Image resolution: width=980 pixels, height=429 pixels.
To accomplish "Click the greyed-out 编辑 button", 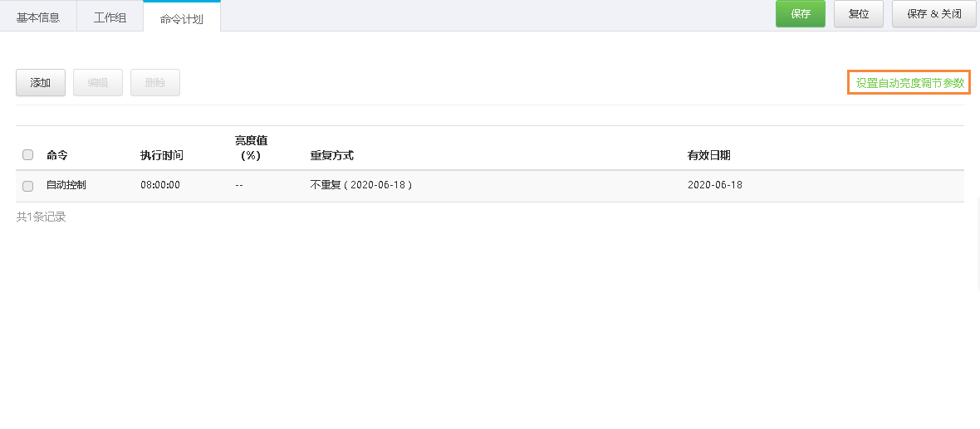I will pos(97,82).
